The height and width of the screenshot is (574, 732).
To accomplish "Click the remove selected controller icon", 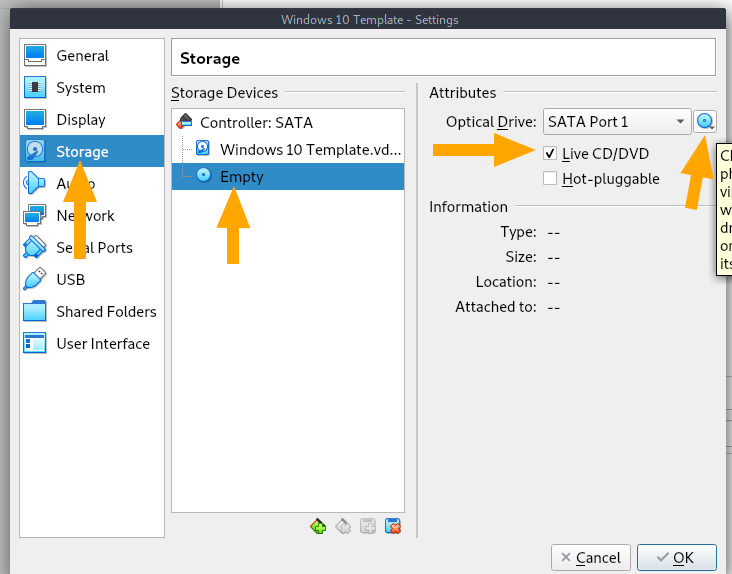I will tap(343, 527).
